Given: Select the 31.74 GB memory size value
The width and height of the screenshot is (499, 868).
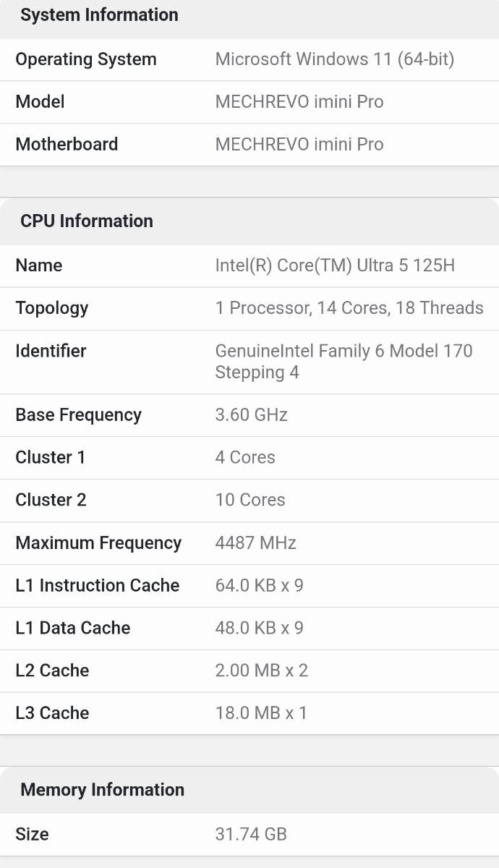Looking at the screenshot, I should click(251, 834).
